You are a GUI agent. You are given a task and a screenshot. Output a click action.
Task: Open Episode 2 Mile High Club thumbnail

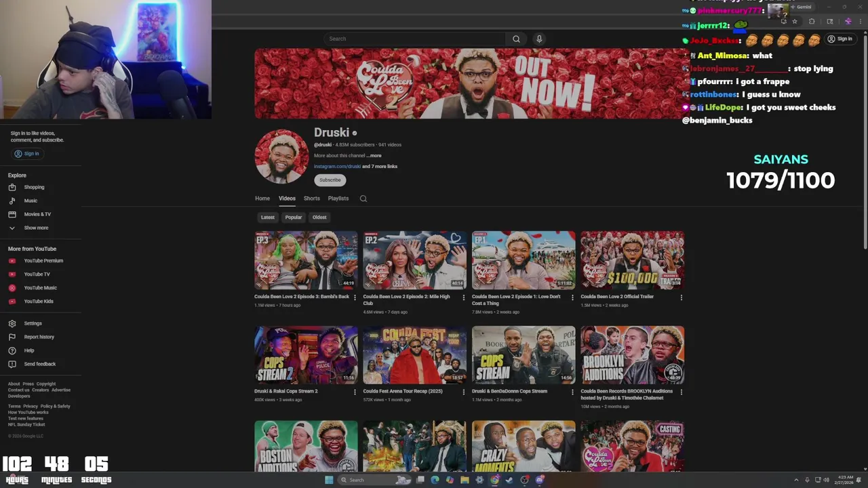(x=414, y=260)
